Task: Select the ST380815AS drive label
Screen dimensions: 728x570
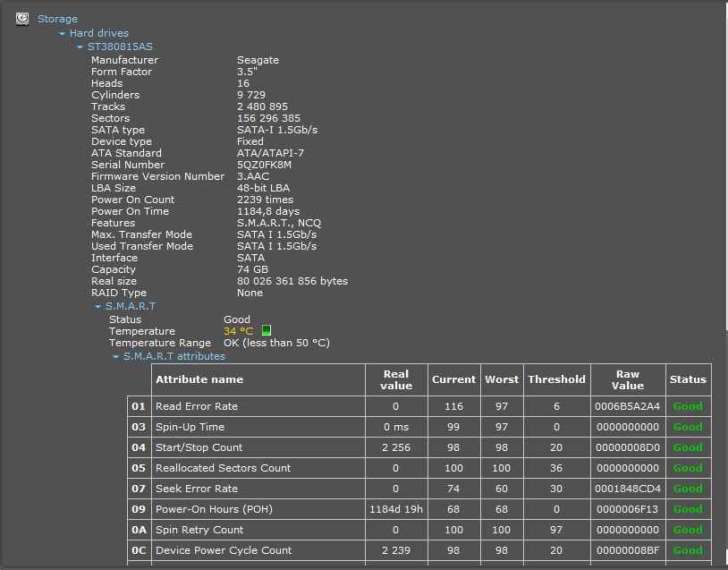Action: coord(120,47)
